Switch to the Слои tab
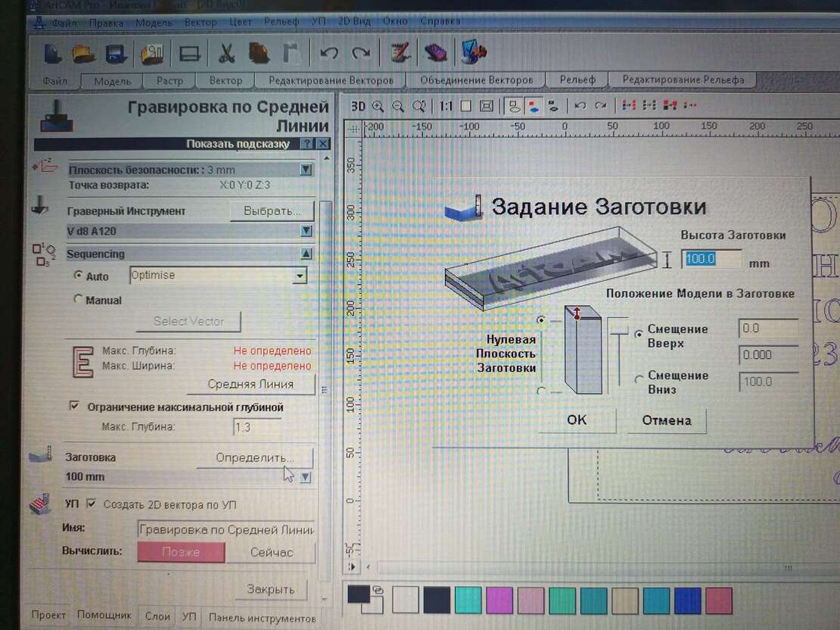 tap(157, 616)
